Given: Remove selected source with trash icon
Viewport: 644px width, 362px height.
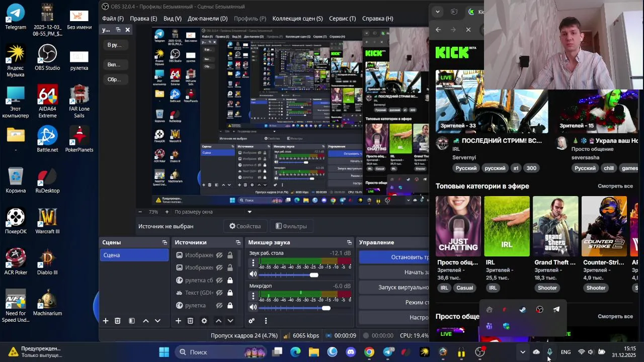Looking at the screenshot, I should pos(190,321).
